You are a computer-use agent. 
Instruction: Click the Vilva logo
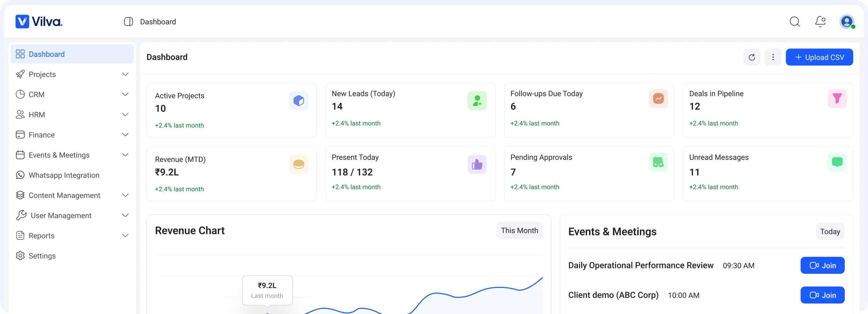39,22
